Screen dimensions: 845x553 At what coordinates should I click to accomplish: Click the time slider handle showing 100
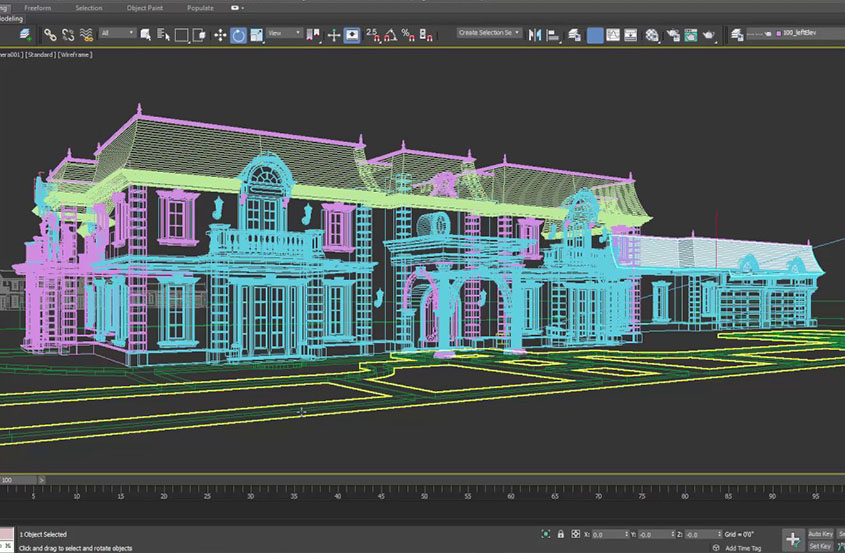pyautogui.click(x=18, y=480)
